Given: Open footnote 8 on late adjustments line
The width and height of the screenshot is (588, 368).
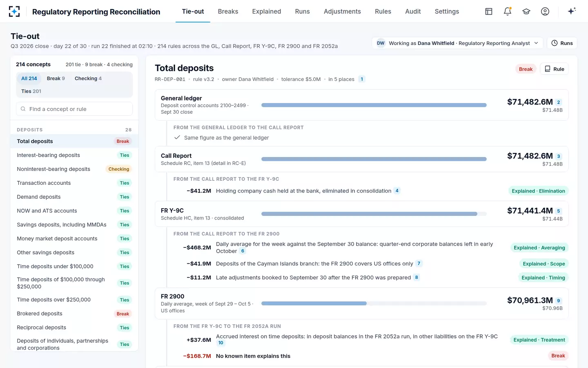Looking at the screenshot, I should (x=416, y=277).
